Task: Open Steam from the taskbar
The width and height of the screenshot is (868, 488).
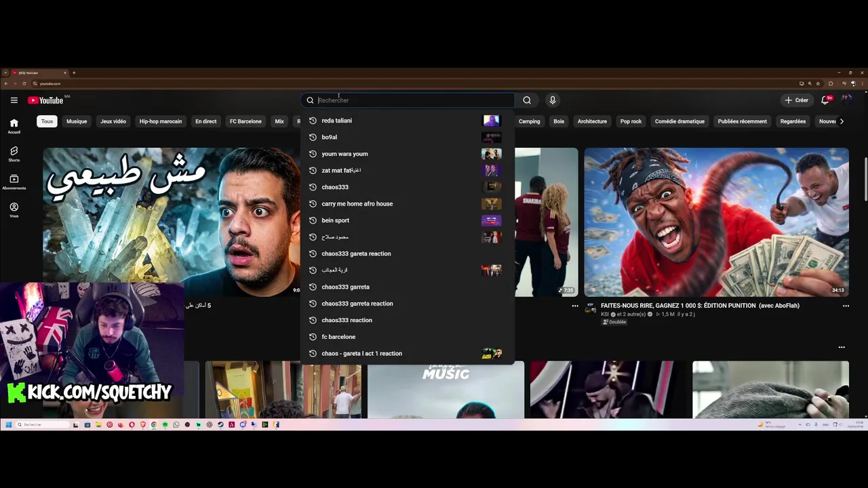Action: [220, 425]
